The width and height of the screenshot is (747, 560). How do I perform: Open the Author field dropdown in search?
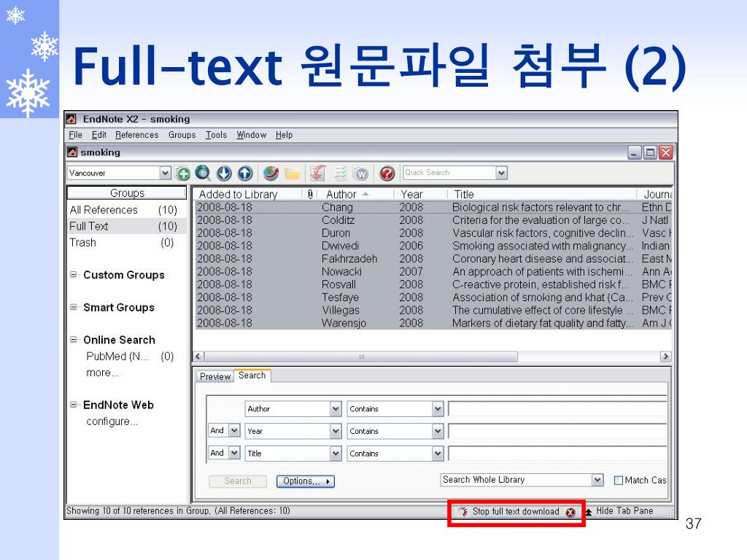[336, 408]
